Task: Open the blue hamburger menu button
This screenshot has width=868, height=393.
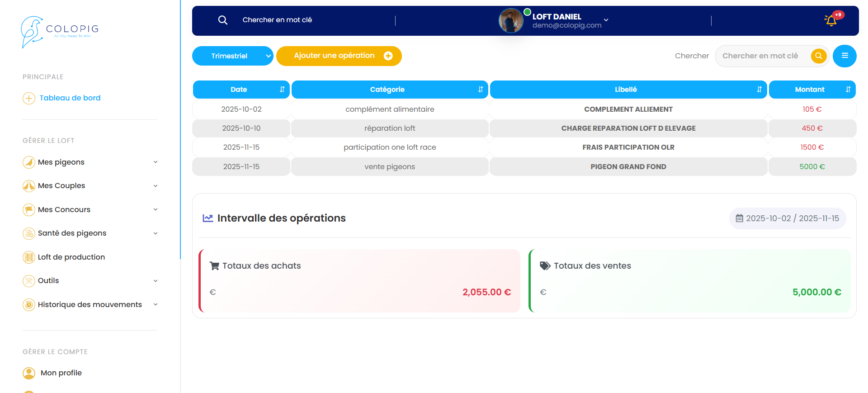Action: tap(844, 56)
